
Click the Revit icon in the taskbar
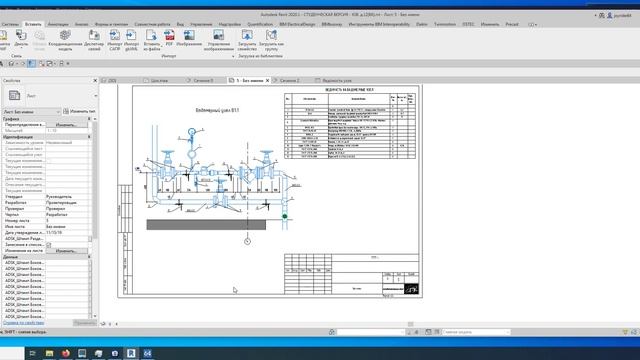(131, 353)
